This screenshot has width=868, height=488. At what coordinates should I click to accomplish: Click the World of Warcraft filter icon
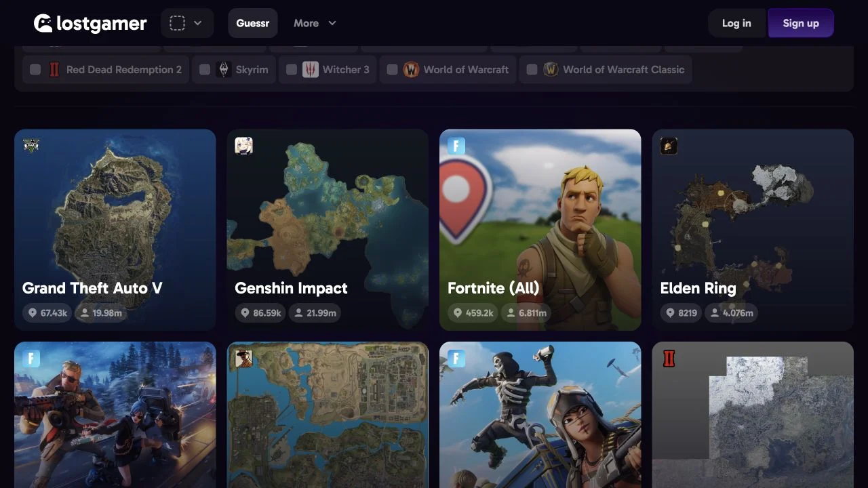coord(411,69)
